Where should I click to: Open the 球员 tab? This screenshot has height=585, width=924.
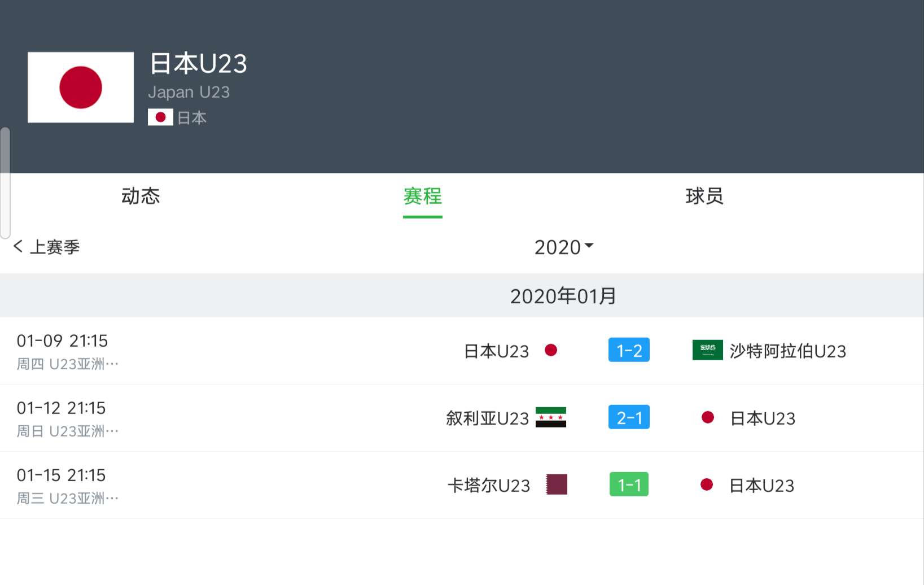[704, 196]
